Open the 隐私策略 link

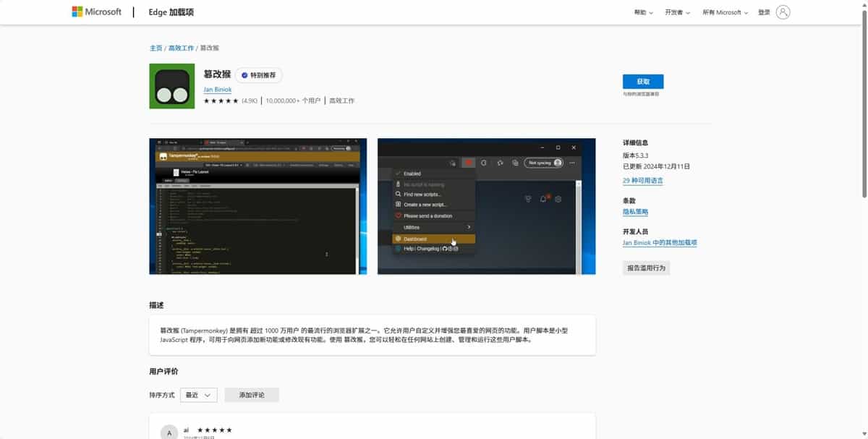click(x=635, y=212)
